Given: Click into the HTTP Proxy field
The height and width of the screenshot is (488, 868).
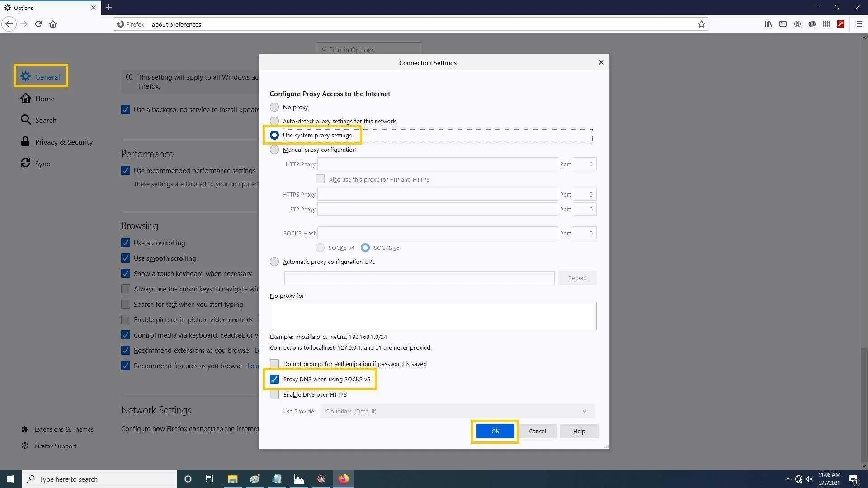Looking at the screenshot, I should click(x=437, y=164).
